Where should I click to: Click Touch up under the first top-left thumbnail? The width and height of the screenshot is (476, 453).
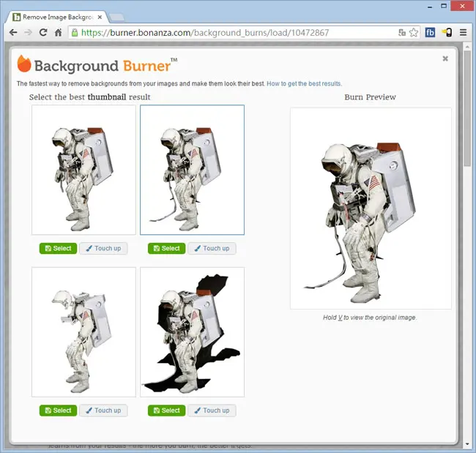tap(103, 249)
